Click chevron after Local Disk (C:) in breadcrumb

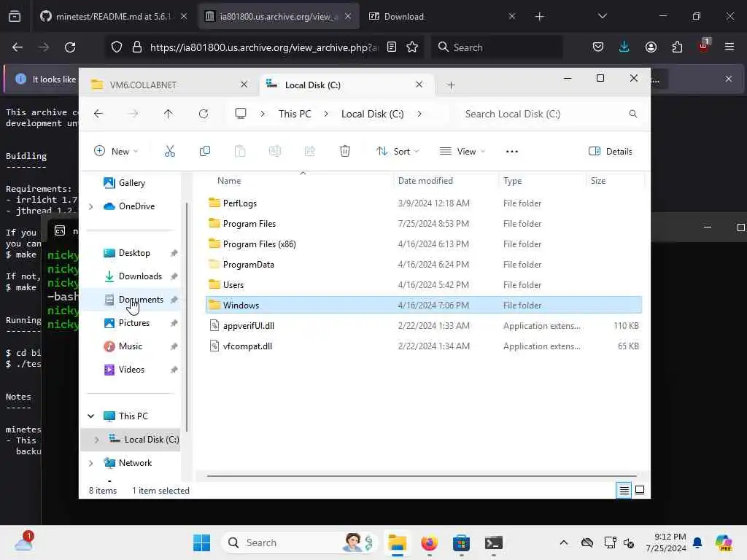(419, 114)
